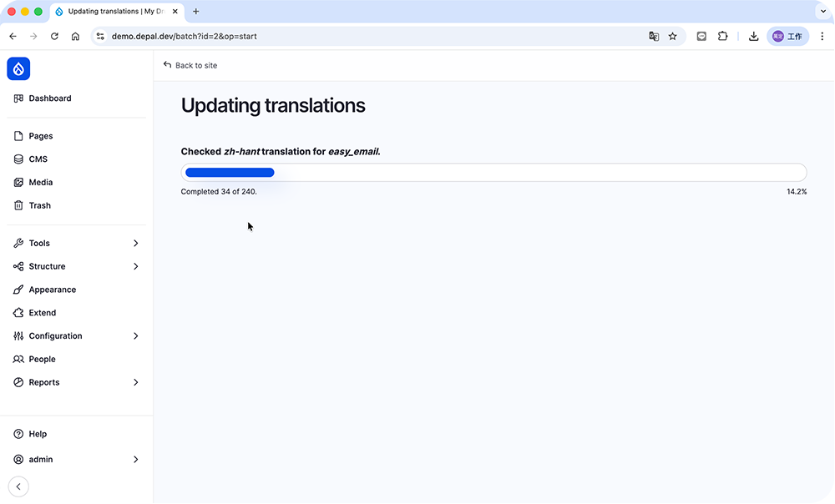
Task: Click the Drupal logo in the sidebar
Action: coord(18,68)
